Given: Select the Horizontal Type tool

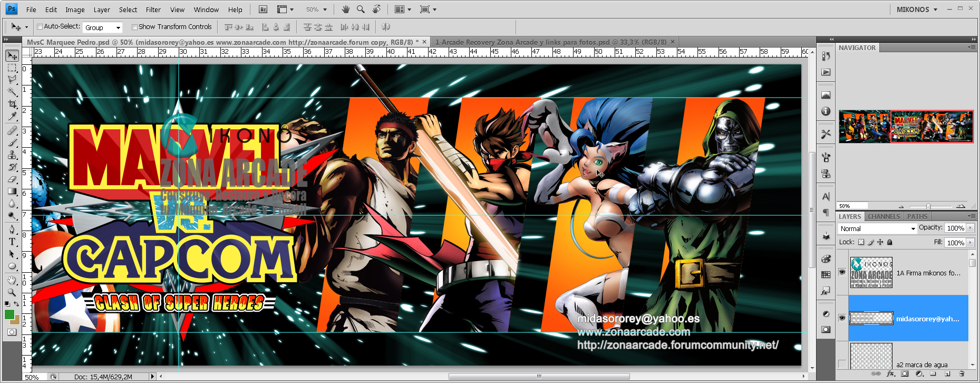Looking at the screenshot, I should [12, 242].
